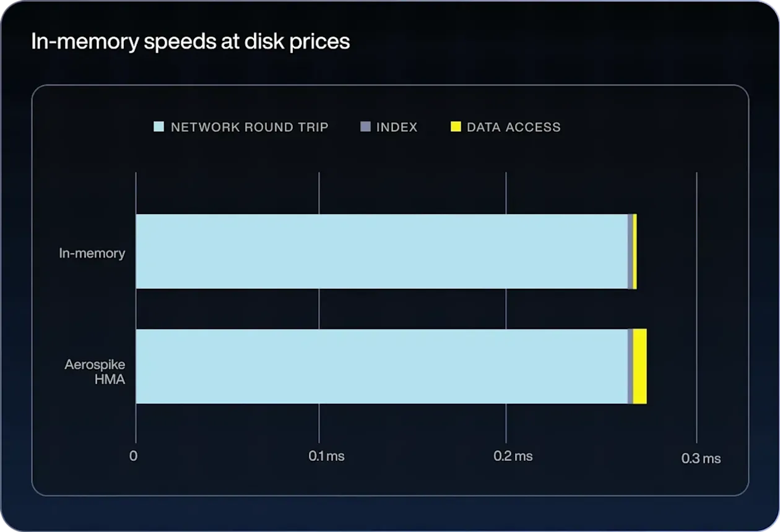
Task: Select the yellow data access segment for In-memory
Action: pyautogui.click(x=635, y=251)
